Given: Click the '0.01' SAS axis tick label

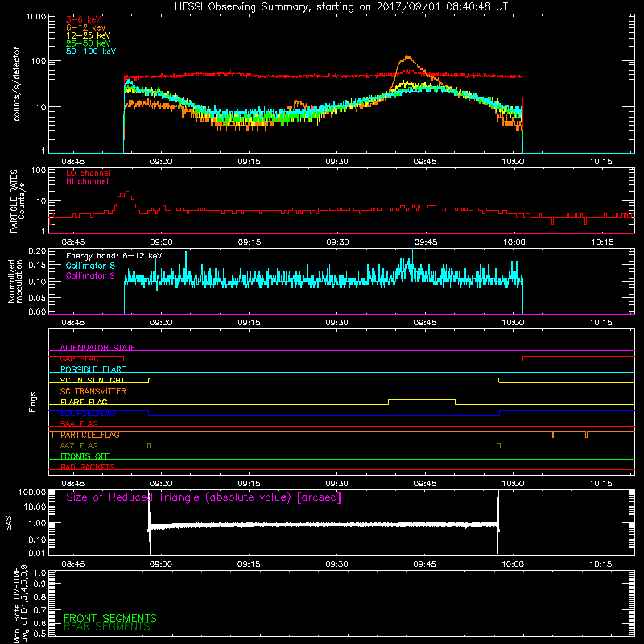Looking at the screenshot, I should click(x=37, y=553).
